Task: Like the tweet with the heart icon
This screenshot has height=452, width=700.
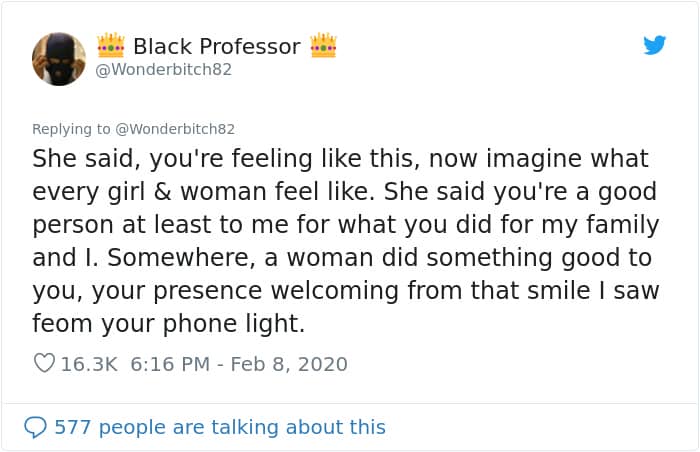Action: 44,364
